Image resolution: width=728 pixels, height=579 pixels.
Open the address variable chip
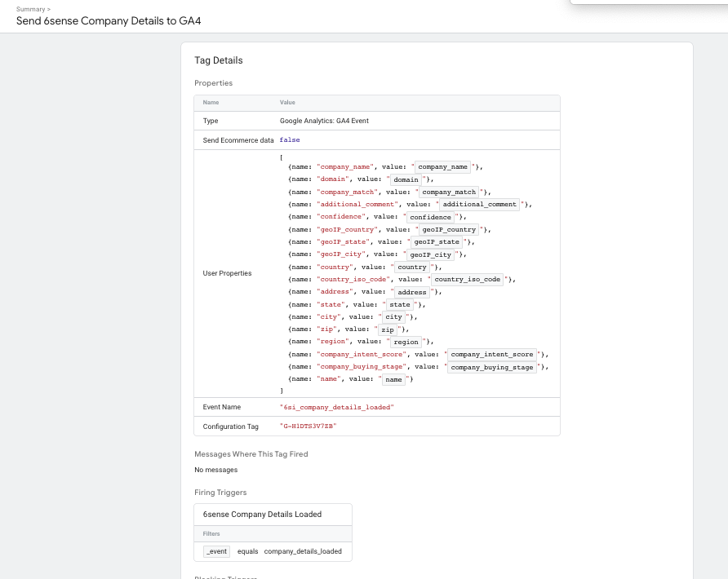412,292
